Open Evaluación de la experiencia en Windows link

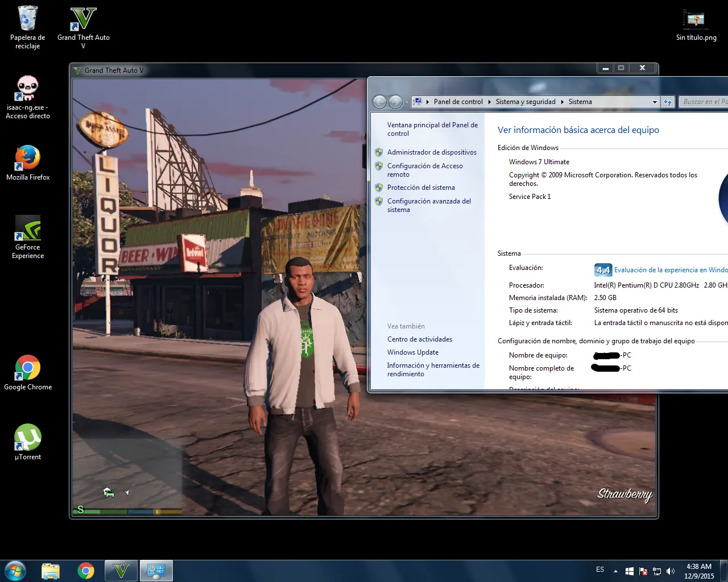click(671, 270)
